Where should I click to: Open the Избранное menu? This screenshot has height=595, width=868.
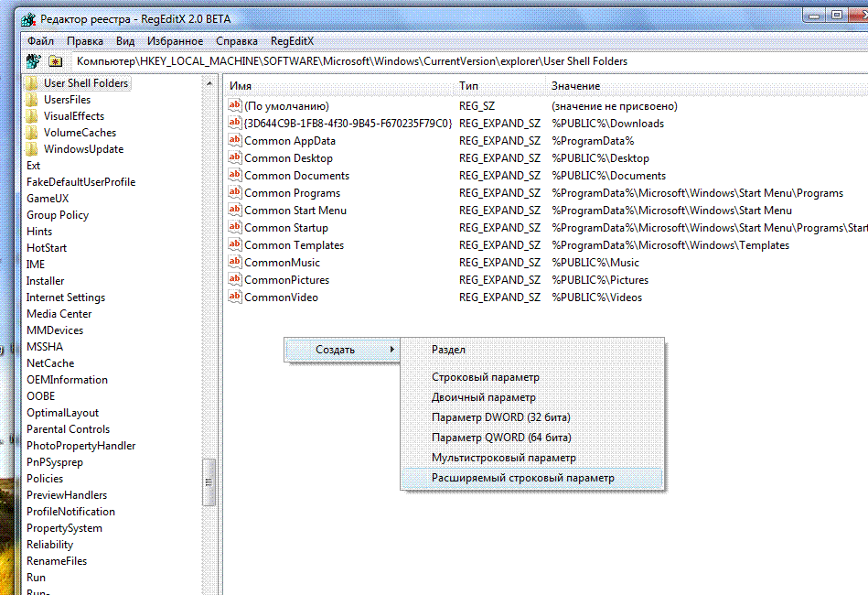(175, 41)
